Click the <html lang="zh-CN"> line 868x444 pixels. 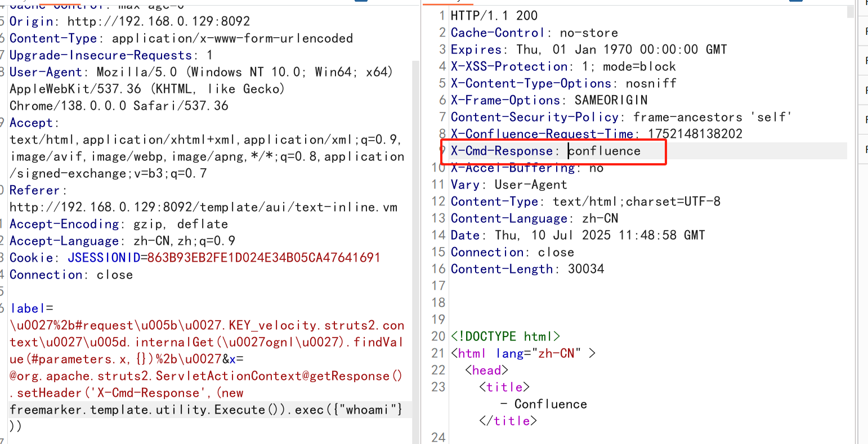523,353
